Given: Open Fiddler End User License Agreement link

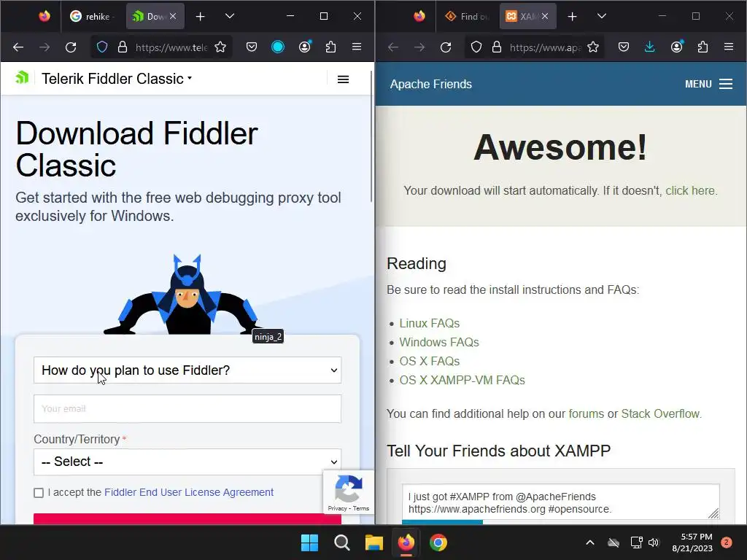Looking at the screenshot, I should point(189,492).
